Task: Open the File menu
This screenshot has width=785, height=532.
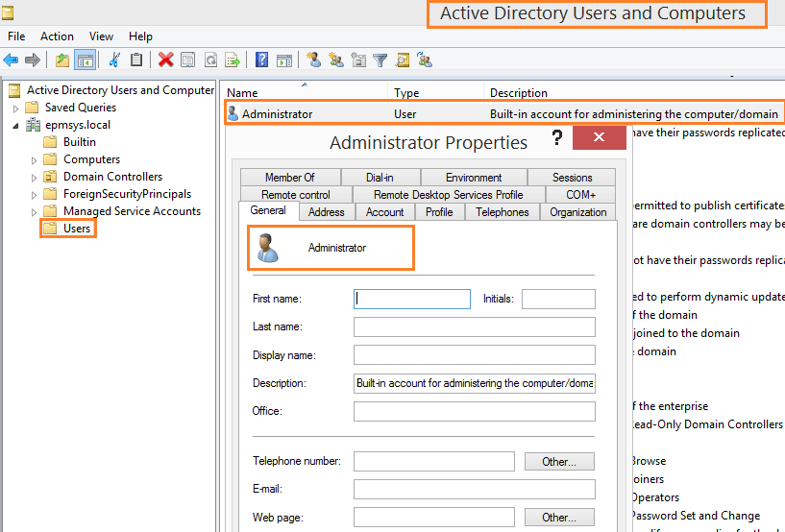Action: tap(16, 36)
